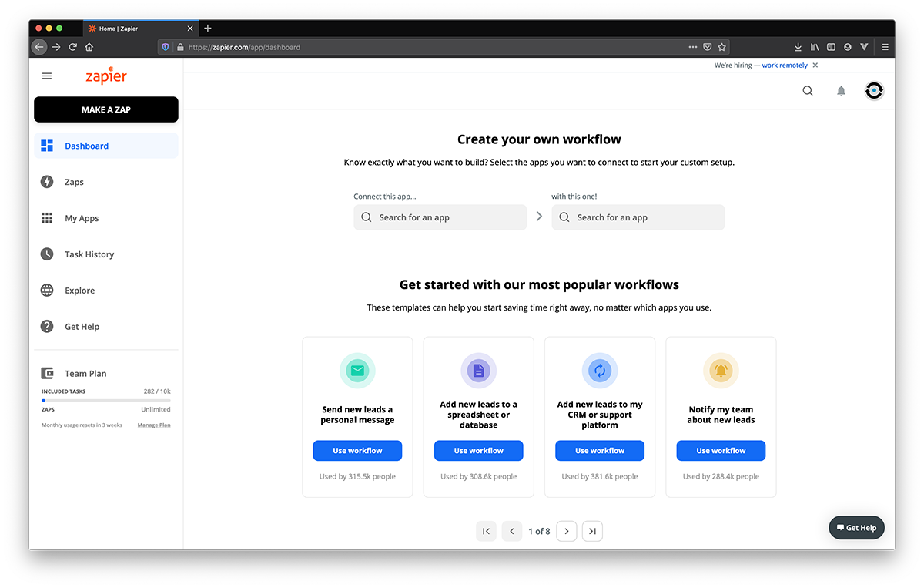Click the 'Used by 381.6k people' text
Screen dimensions: 924x588
tap(600, 477)
